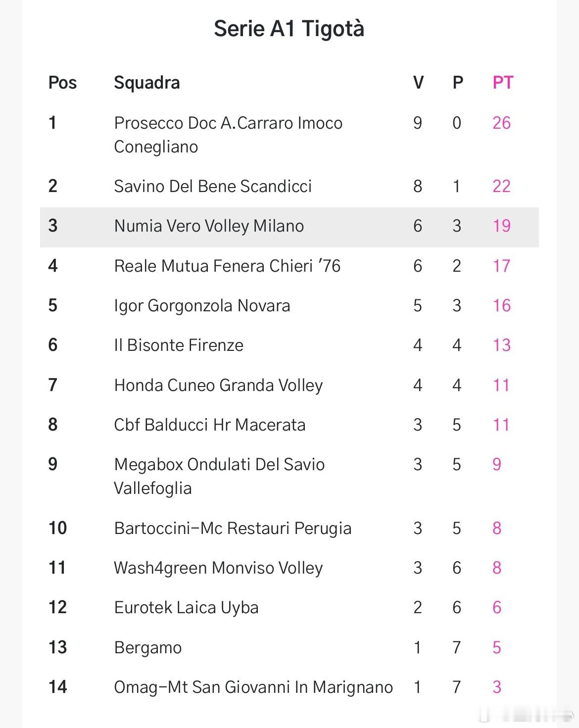
Task: Click Cbf Balducci Hr Macerata
Action: pos(210,425)
